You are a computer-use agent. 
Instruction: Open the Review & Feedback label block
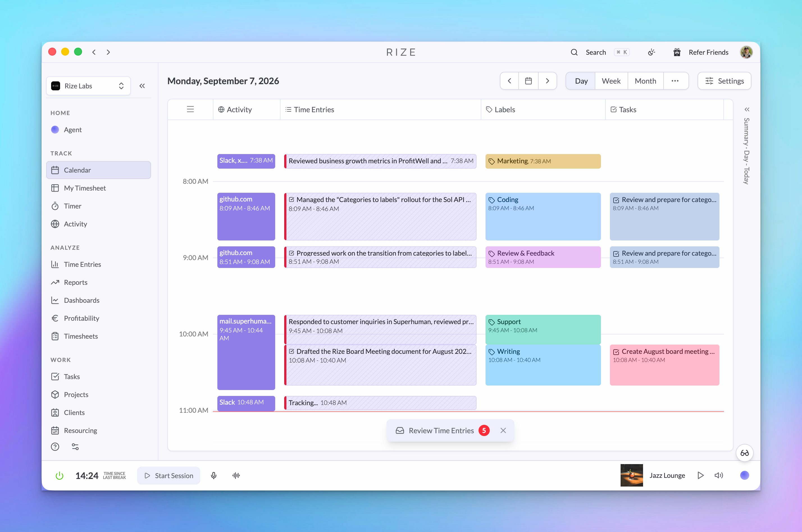click(543, 257)
